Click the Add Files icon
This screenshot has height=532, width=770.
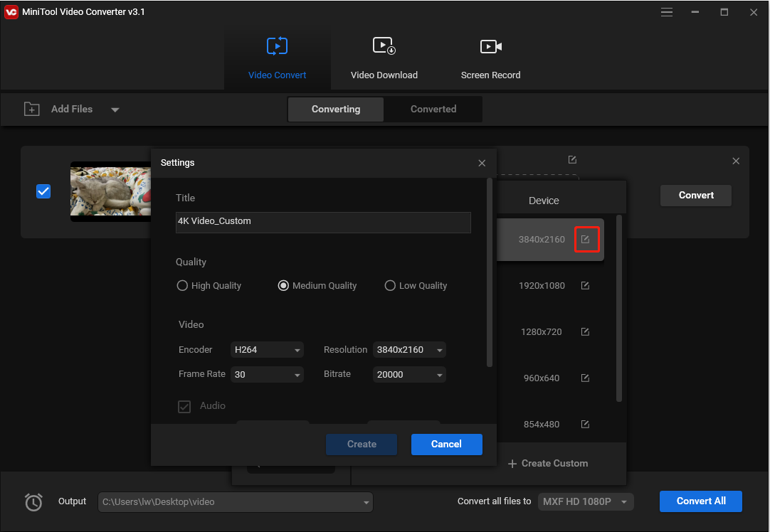coord(31,109)
